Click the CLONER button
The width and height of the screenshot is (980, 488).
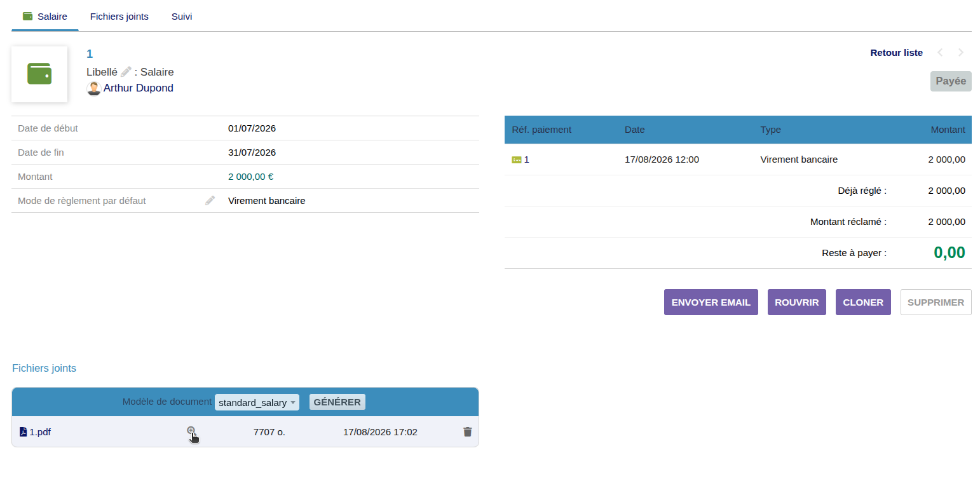pyautogui.click(x=863, y=302)
